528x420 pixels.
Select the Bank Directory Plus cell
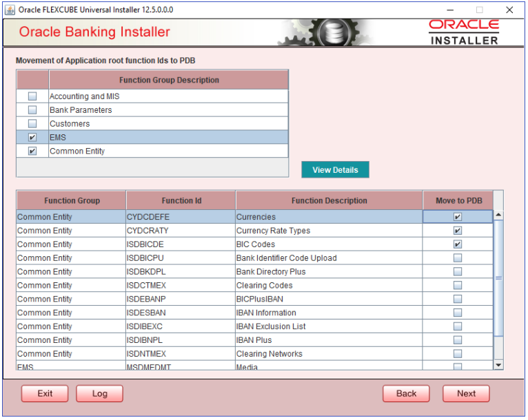[x=329, y=272]
